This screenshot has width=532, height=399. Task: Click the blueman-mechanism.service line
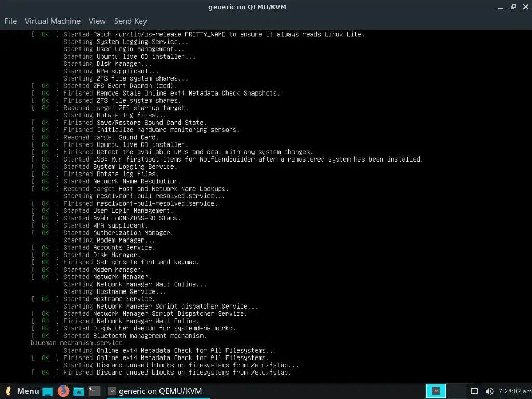click(76, 343)
